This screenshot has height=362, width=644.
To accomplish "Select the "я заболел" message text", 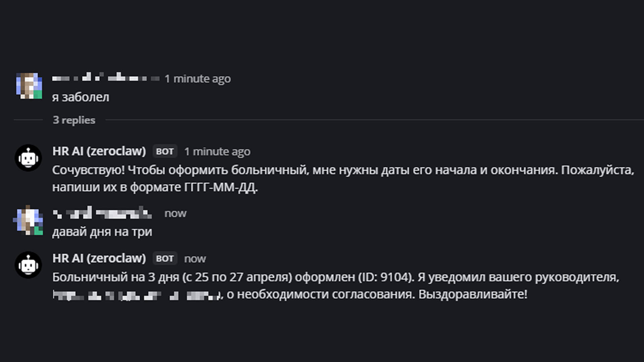I will coord(80,97).
